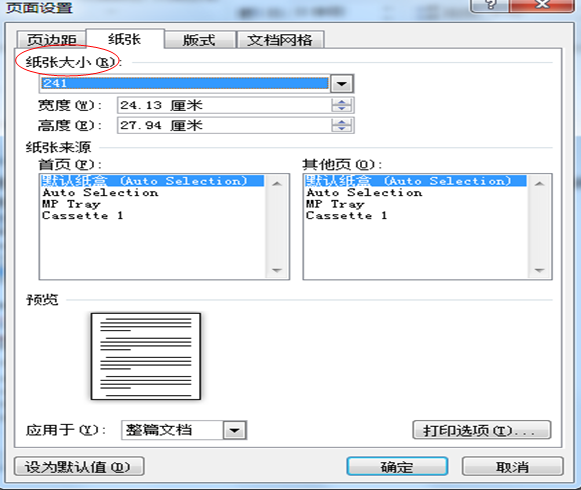
Task: Click the 高度 field showing 27.94 厘米
Action: coord(224,125)
